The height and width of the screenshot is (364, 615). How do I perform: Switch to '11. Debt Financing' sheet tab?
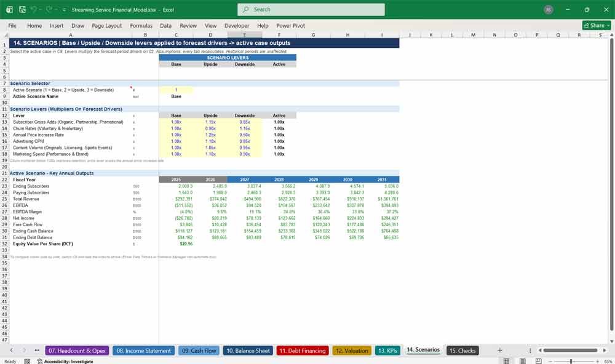[303, 350]
